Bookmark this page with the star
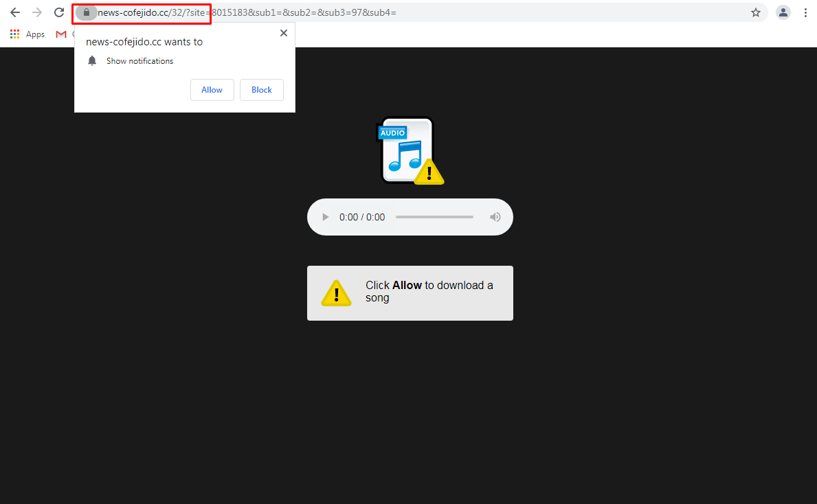 [756, 12]
